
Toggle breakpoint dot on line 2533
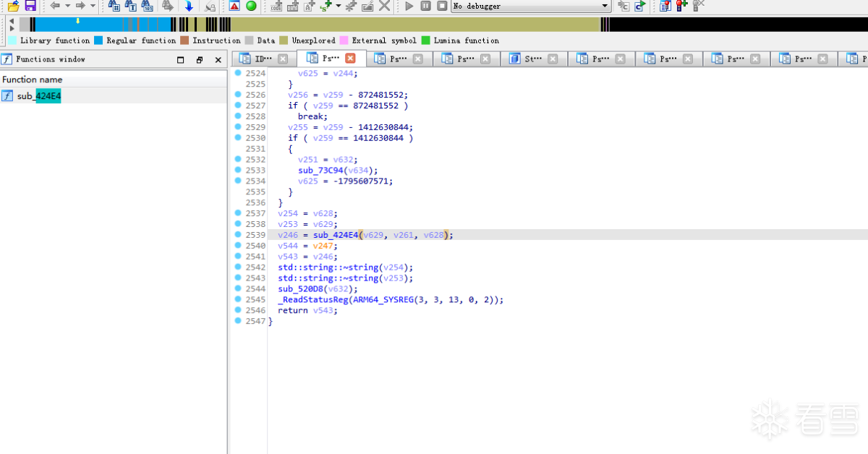click(238, 170)
